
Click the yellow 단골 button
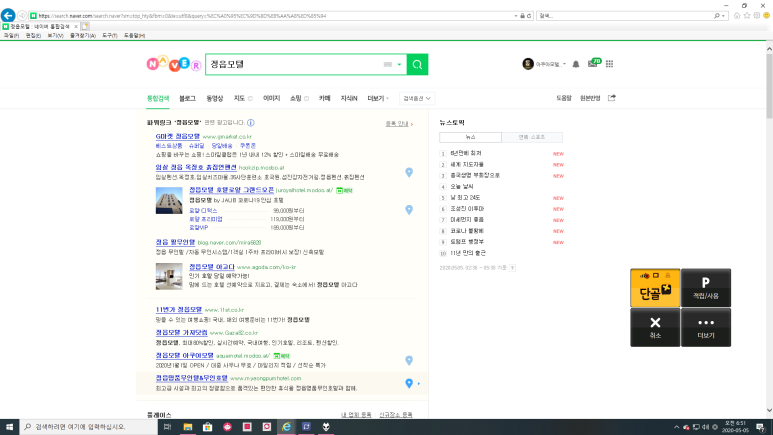coord(655,288)
